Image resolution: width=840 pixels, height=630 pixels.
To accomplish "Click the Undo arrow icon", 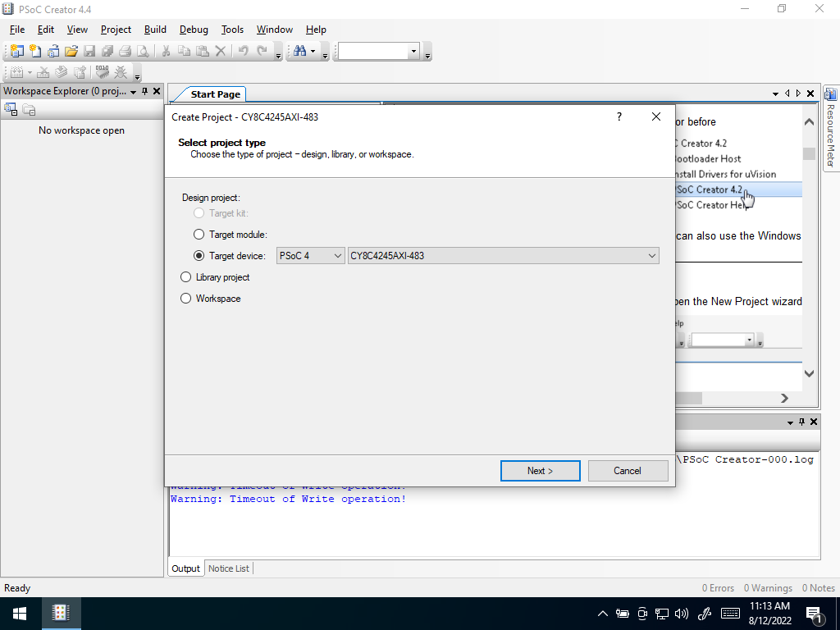I will click(243, 51).
